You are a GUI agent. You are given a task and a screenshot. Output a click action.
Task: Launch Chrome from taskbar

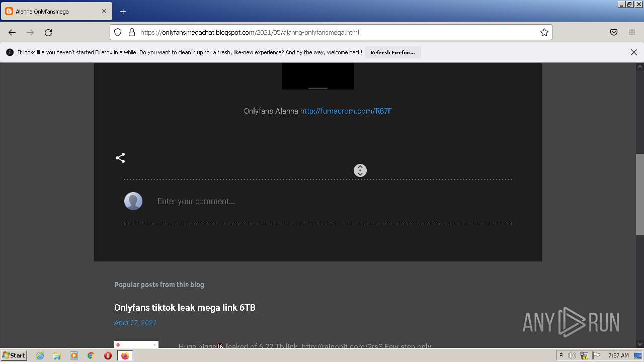tap(91, 355)
